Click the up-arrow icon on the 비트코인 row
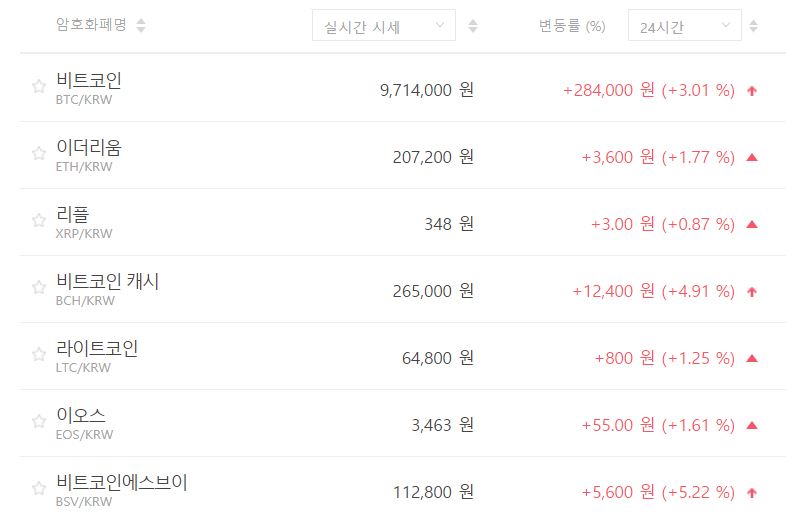The image size is (786, 521). pos(752,90)
